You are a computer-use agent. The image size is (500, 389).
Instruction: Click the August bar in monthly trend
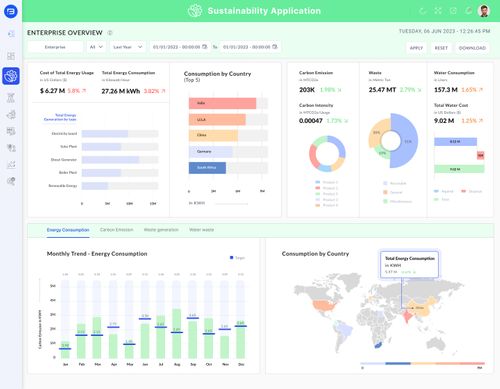coord(177,334)
